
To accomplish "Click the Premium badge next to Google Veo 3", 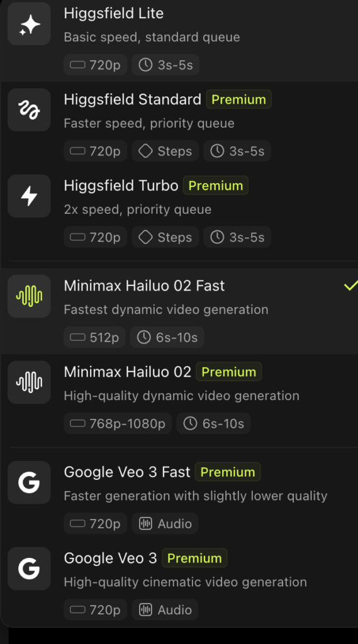I will pos(194,558).
